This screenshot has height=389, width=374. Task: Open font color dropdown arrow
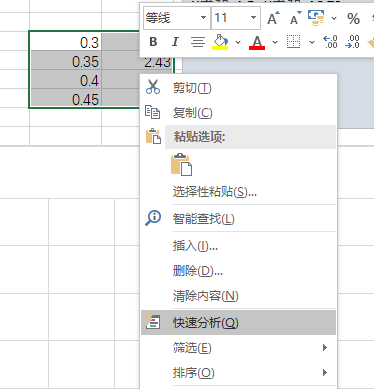coord(275,42)
